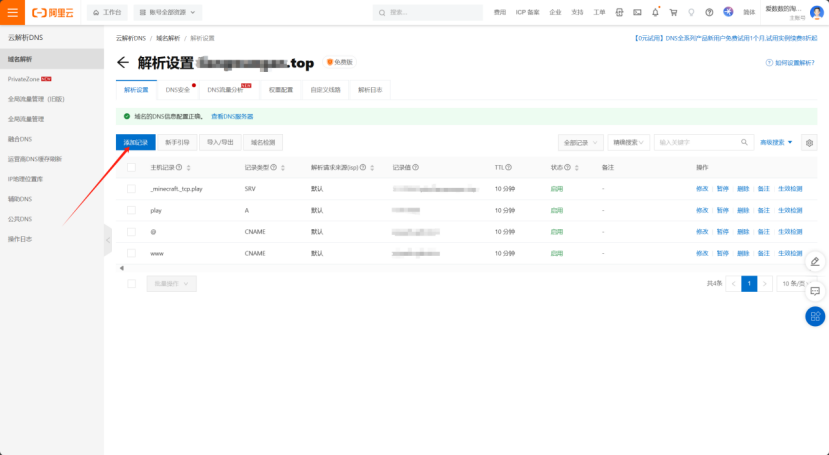829x455 pixels.
Task: Expand the 全部记录 filter dropdown
Action: click(x=581, y=143)
